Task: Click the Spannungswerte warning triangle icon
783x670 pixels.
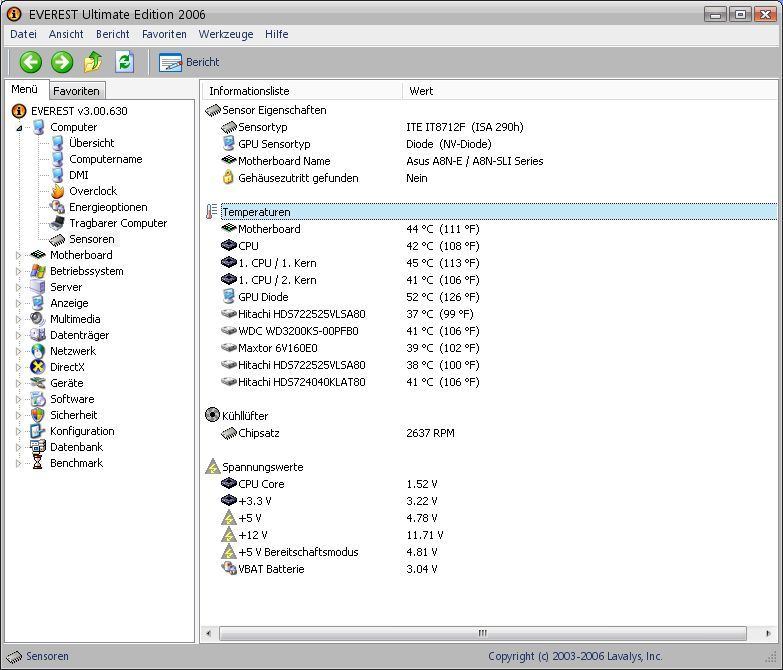Action: tap(213, 467)
